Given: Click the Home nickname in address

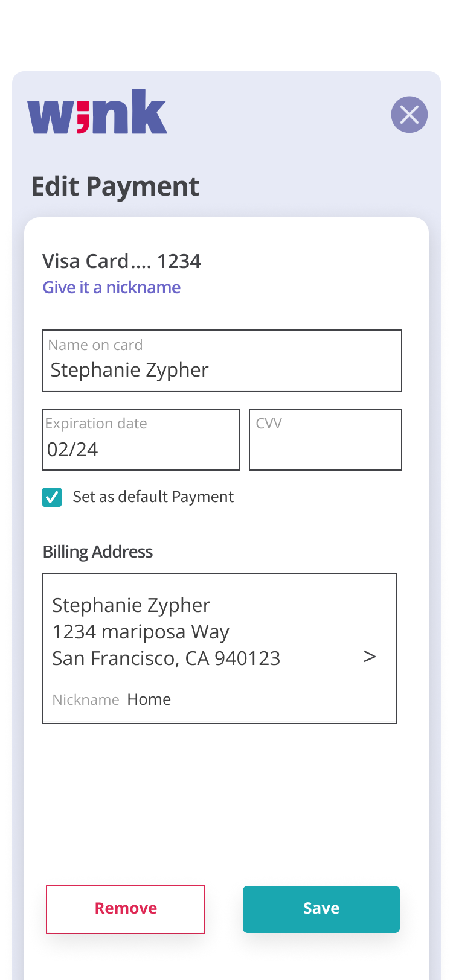Looking at the screenshot, I should point(149,699).
